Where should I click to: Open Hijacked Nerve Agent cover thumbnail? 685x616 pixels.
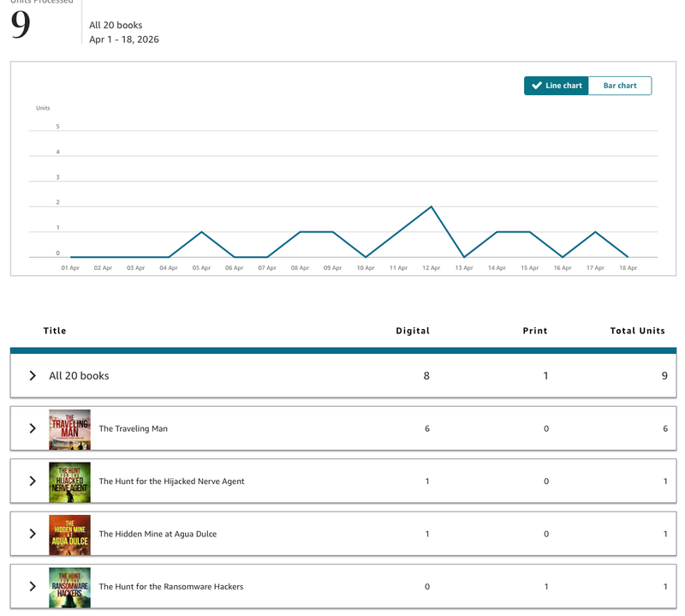pos(70,482)
